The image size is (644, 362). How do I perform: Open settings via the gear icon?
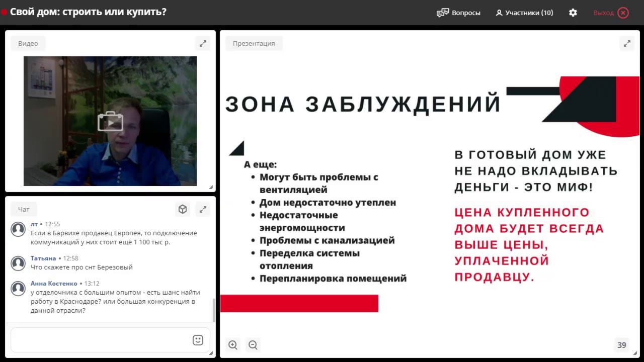click(573, 13)
